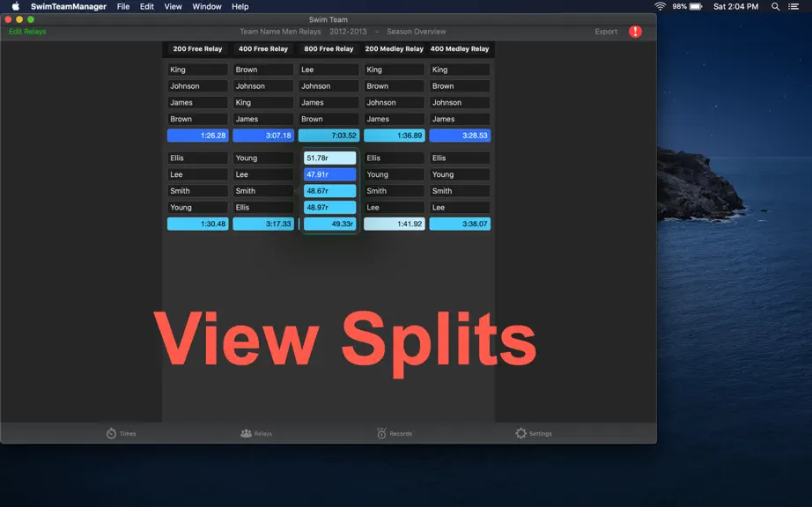Open the Relays tab people icon

246,433
